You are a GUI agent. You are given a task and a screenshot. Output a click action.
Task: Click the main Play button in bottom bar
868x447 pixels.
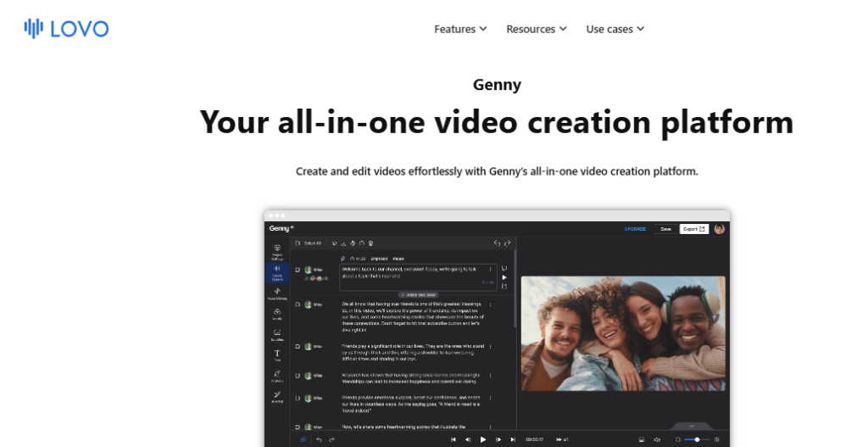[482, 439]
